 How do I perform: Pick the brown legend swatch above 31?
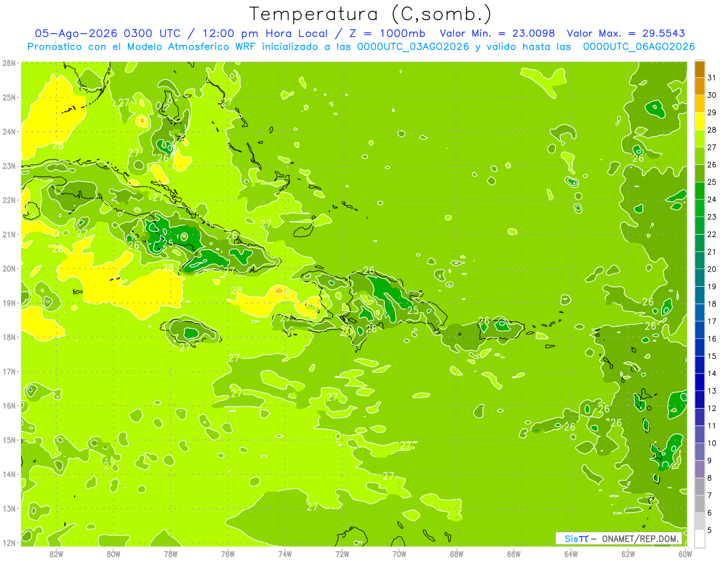coord(699,69)
